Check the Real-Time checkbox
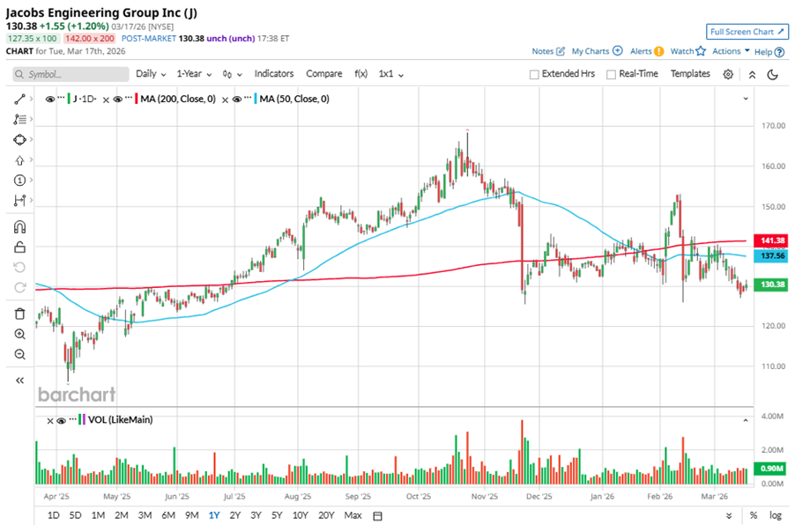 pyautogui.click(x=611, y=75)
